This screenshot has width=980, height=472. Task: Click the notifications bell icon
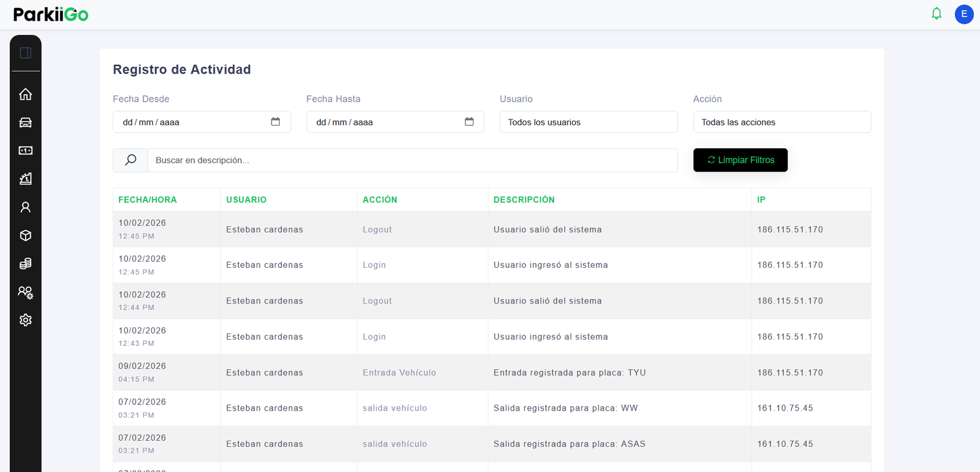click(937, 13)
